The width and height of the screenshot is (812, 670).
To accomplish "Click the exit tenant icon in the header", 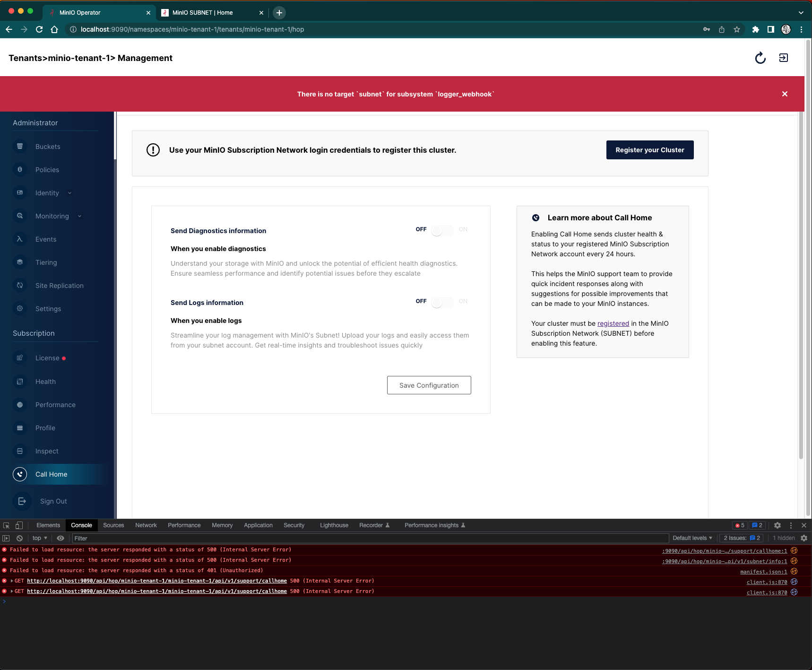I will (784, 58).
